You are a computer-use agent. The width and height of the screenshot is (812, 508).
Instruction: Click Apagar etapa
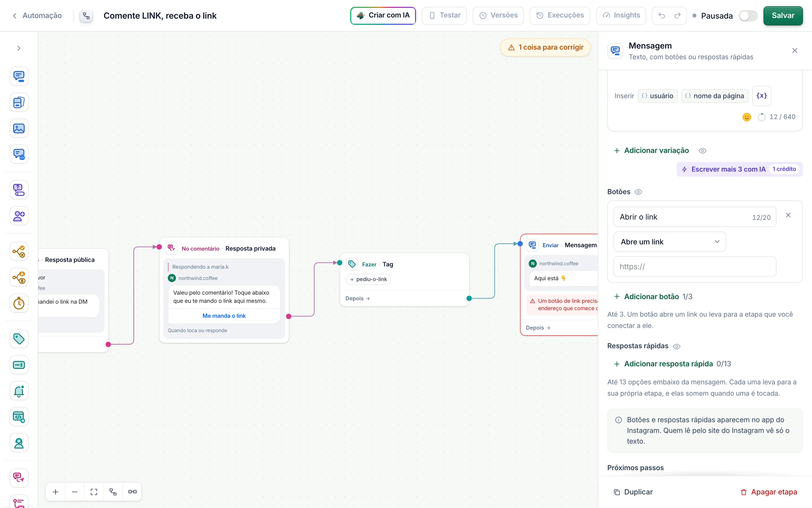click(x=769, y=492)
